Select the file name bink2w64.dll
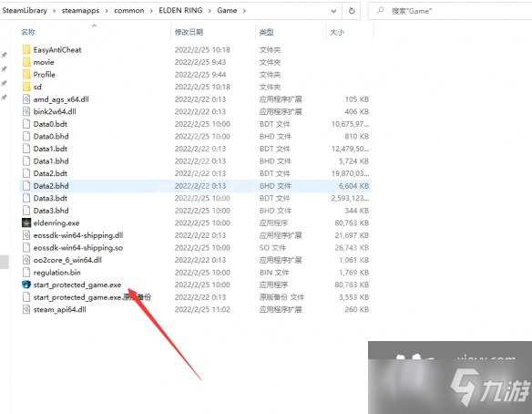 pos(55,111)
